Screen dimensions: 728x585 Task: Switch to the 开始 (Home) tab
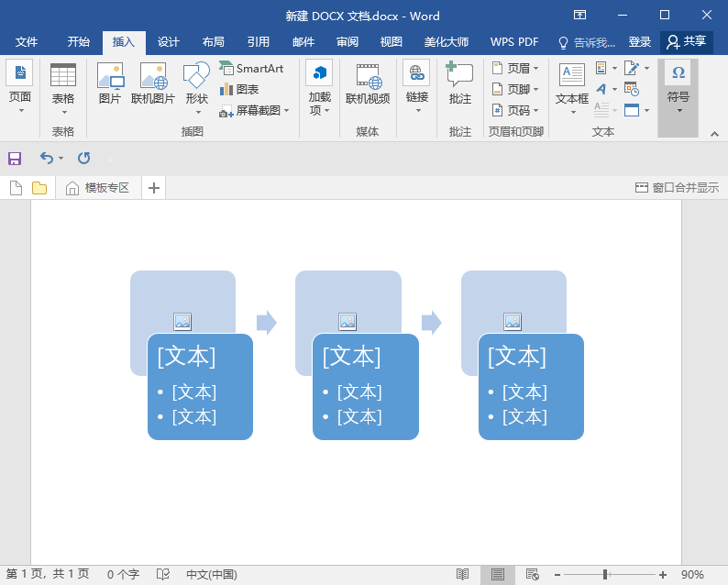click(79, 42)
